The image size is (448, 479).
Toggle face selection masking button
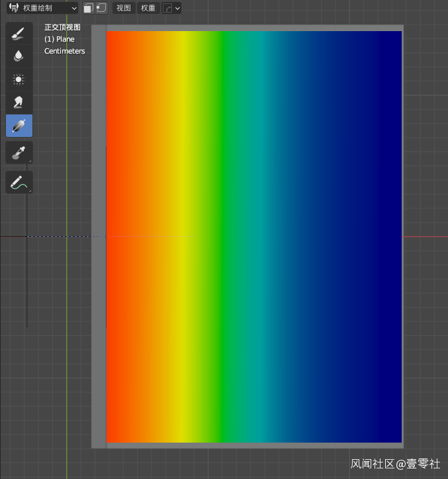click(x=89, y=8)
